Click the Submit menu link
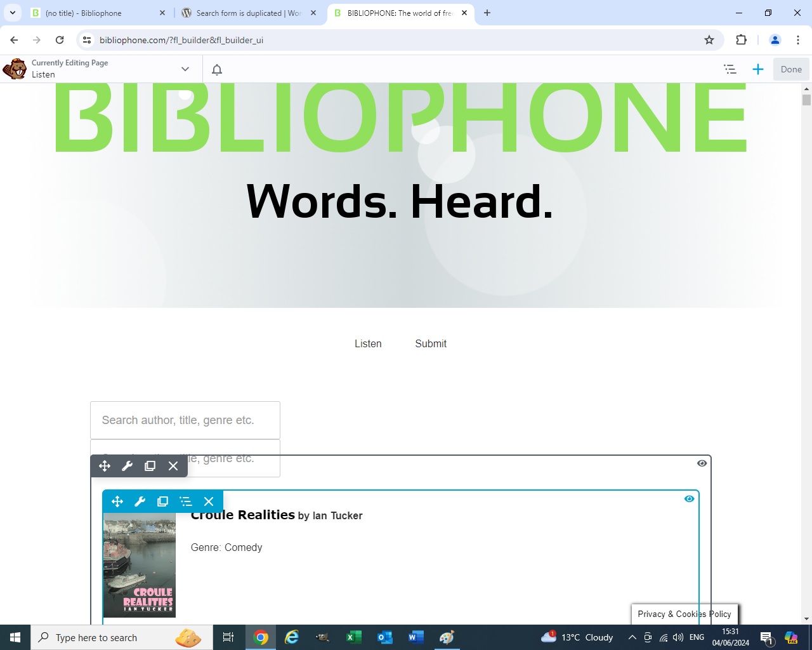The height and width of the screenshot is (650, 812). point(431,343)
